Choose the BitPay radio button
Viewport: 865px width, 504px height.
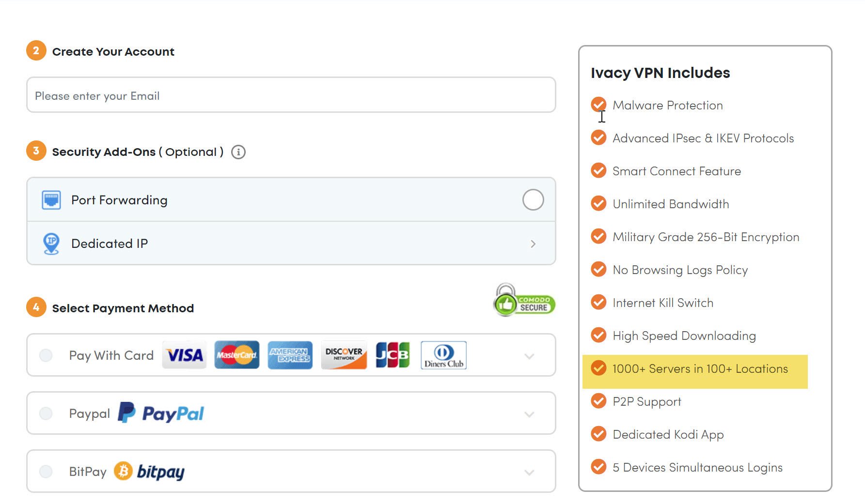pyautogui.click(x=46, y=472)
